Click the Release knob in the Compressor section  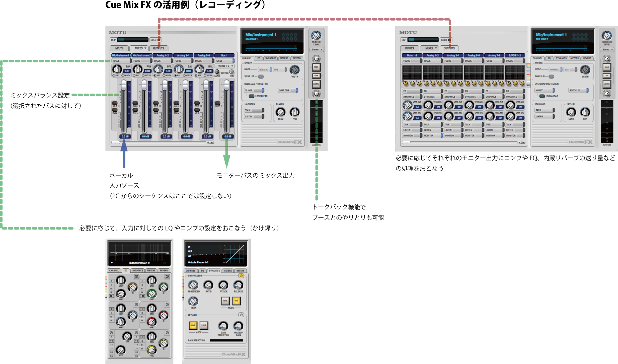[x=238, y=285]
